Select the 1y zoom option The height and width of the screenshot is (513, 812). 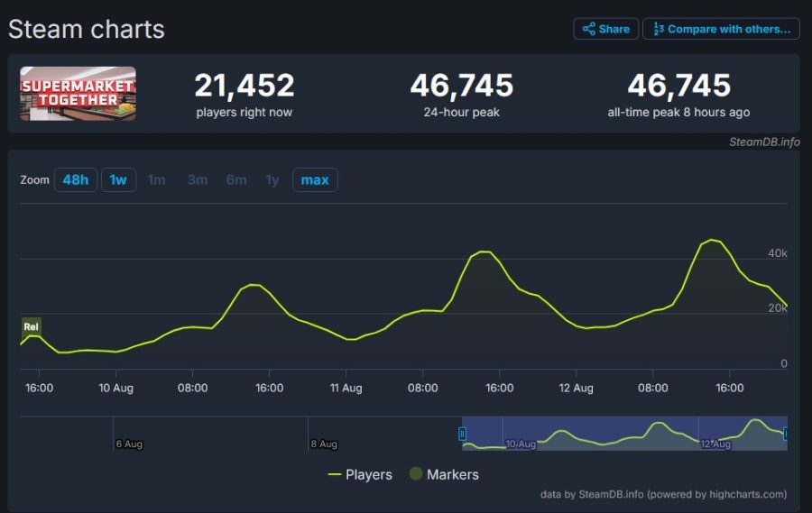point(272,180)
